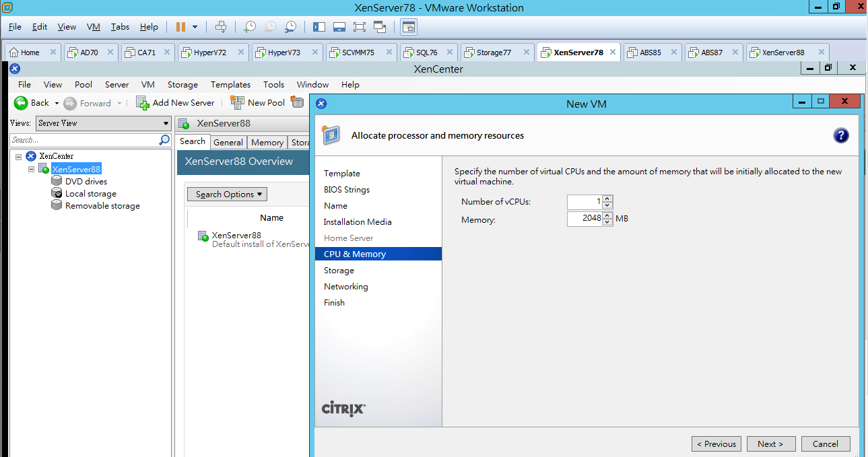The width and height of the screenshot is (868, 457).
Task: Send Ctrl+Alt+Del using the VMware toolbar icon
Action: click(221, 27)
